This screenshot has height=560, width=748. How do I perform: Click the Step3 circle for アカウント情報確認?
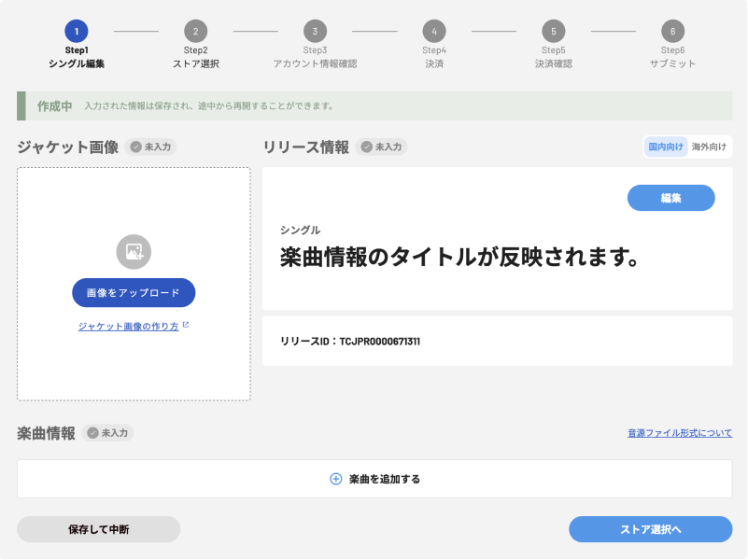tap(315, 31)
